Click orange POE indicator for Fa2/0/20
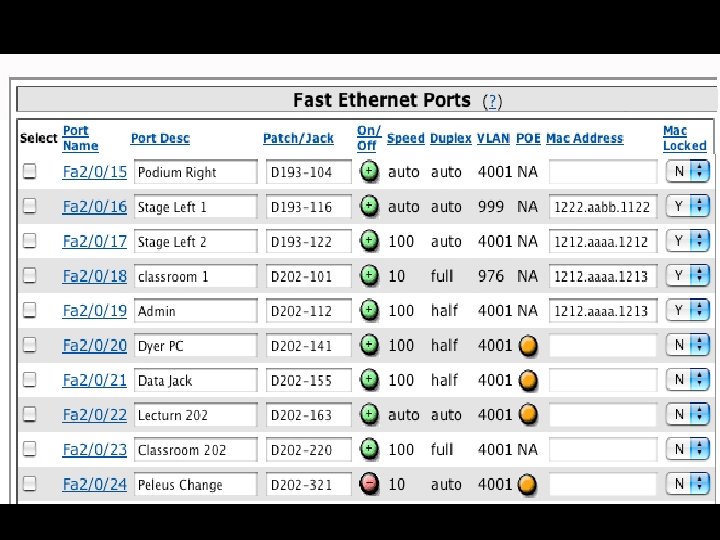The height and width of the screenshot is (540, 720). tap(528, 346)
